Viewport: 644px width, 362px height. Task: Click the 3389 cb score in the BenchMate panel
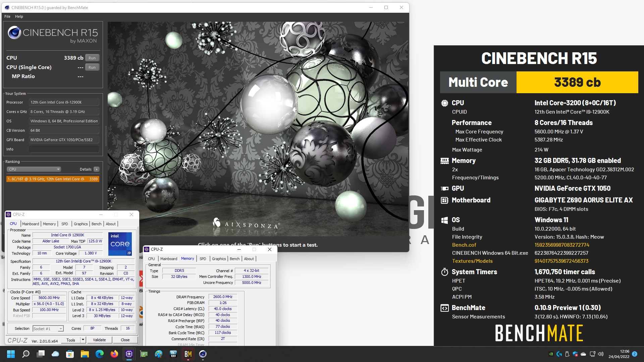(x=577, y=82)
